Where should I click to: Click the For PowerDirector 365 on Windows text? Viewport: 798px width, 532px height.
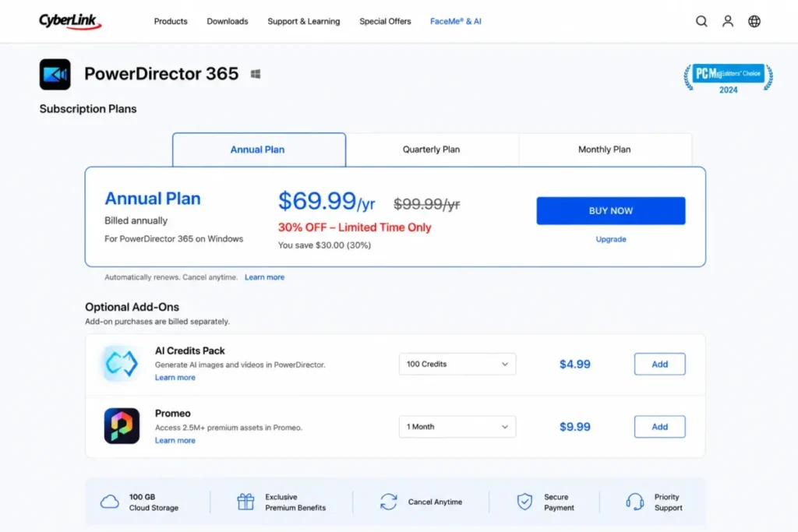pyautogui.click(x=174, y=239)
